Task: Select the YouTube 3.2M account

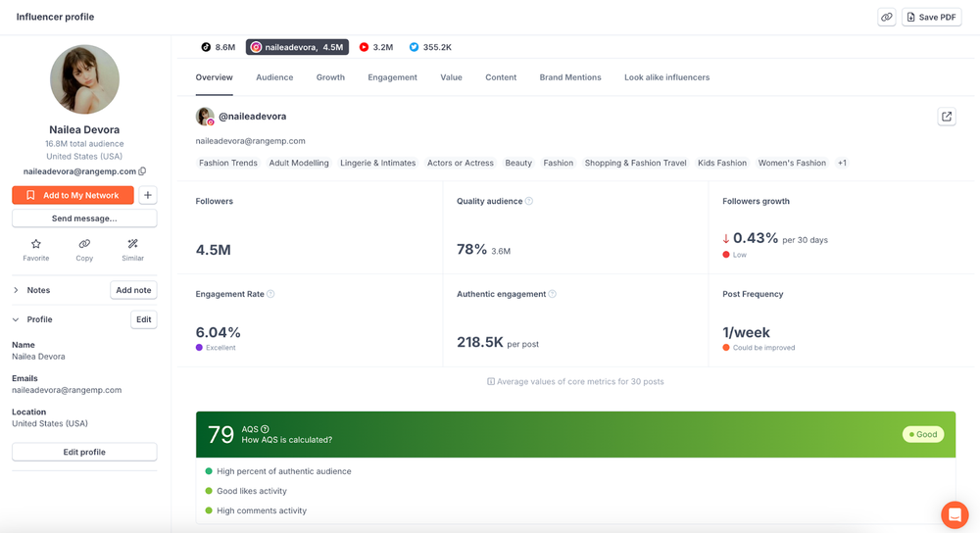Action: pyautogui.click(x=376, y=47)
